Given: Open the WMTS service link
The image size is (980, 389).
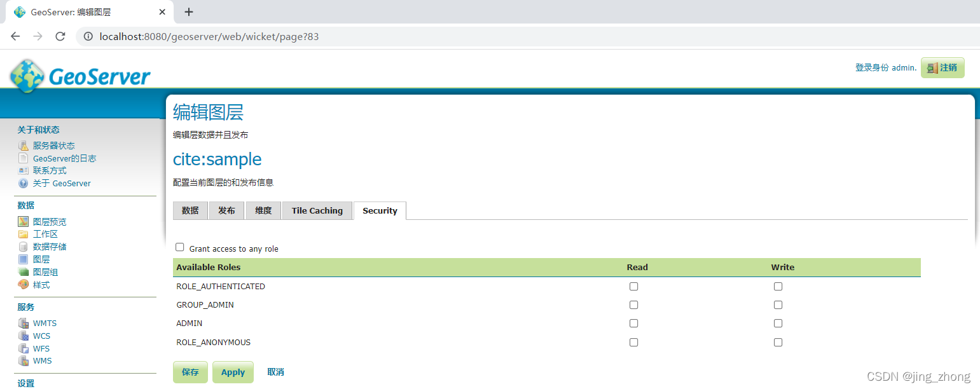Looking at the screenshot, I should pos(45,323).
